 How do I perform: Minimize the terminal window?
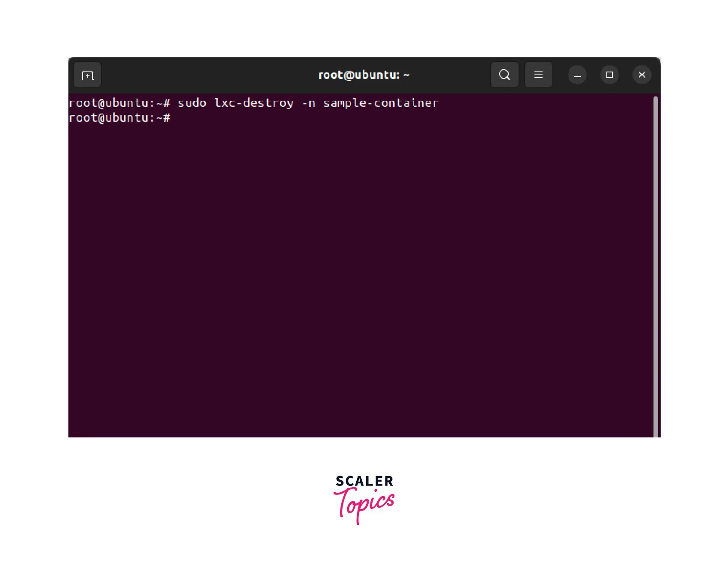coord(577,75)
